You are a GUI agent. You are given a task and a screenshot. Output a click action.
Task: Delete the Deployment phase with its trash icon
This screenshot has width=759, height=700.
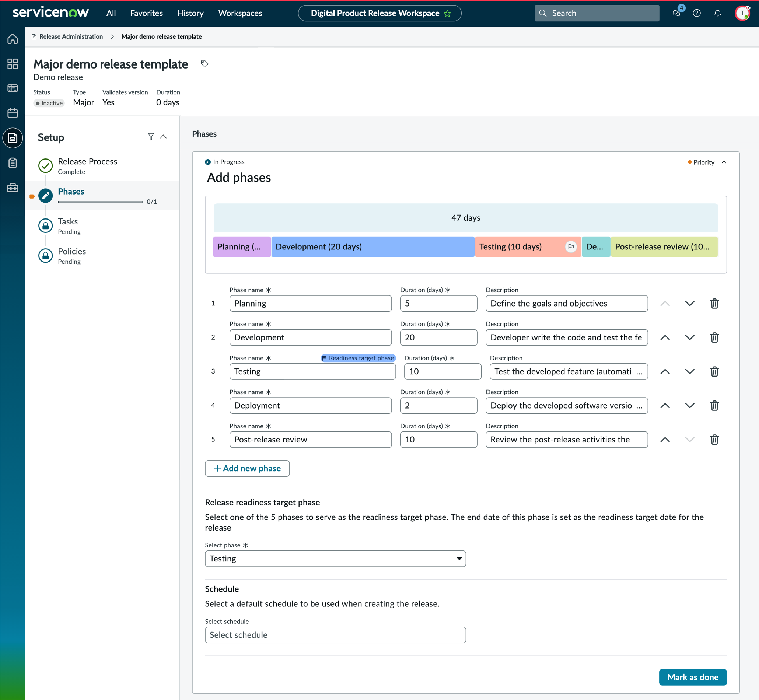pyautogui.click(x=714, y=406)
